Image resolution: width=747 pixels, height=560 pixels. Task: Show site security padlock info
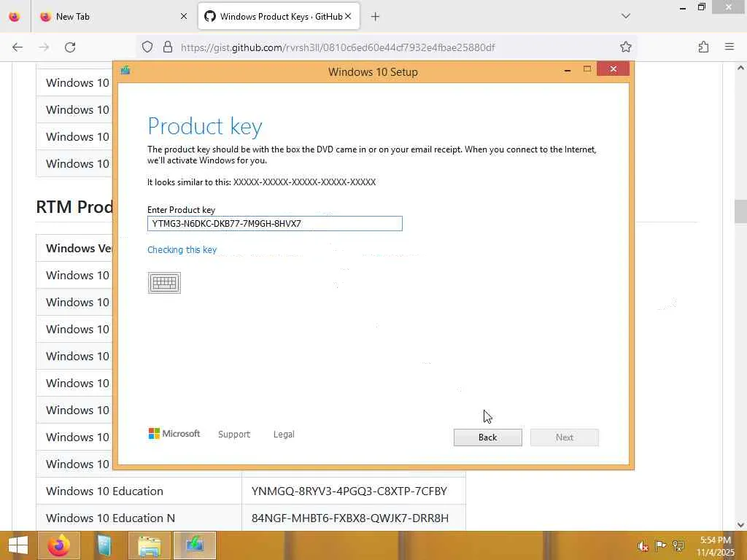(168, 47)
